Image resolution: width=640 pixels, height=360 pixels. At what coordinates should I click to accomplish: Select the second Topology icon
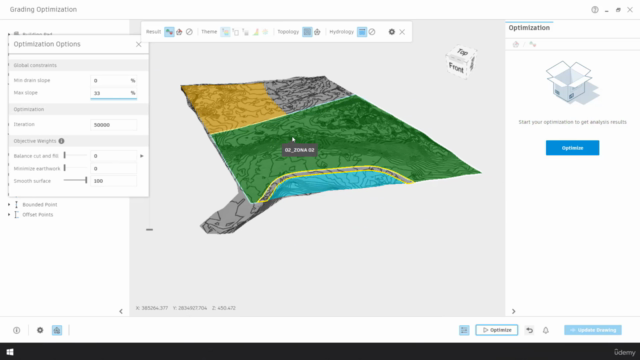tap(317, 32)
